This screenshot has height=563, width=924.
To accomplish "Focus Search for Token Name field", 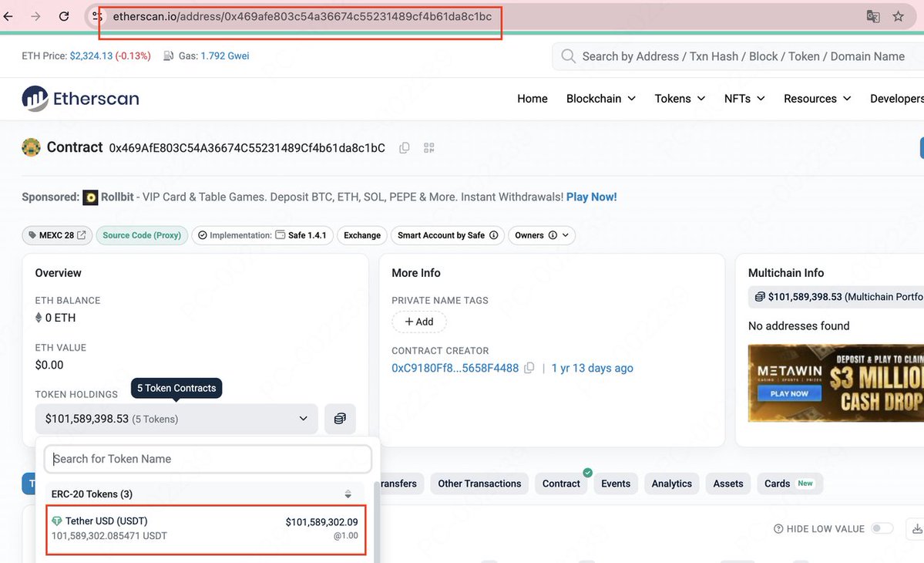I will [x=208, y=459].
